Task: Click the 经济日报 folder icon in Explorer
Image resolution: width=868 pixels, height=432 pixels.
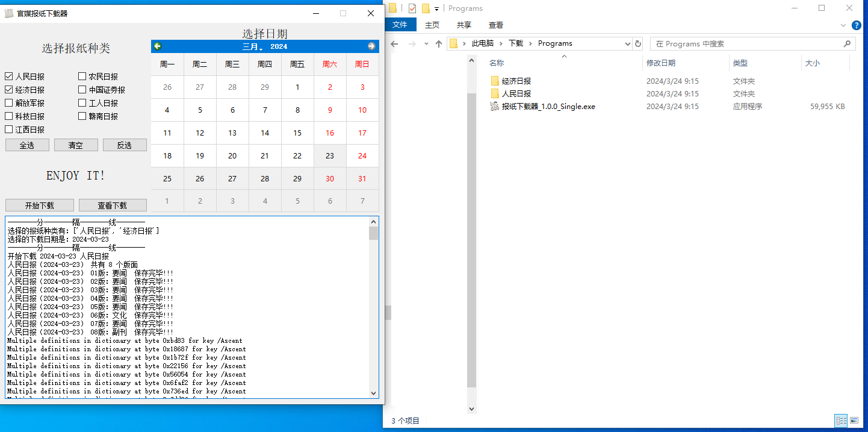Action: pyautogui.click(x=495, y=81)
